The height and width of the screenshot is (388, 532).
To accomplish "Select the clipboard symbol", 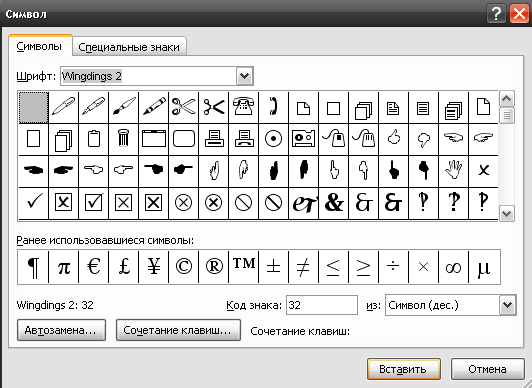I will point(94,139).
